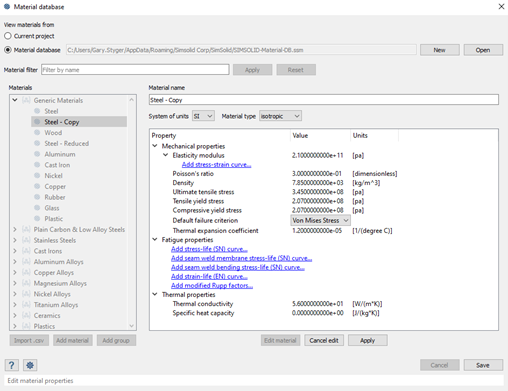This screenshot has height=391, width=508.
Task: Click Apply button below the properties table
Action: tap(368, 340)
